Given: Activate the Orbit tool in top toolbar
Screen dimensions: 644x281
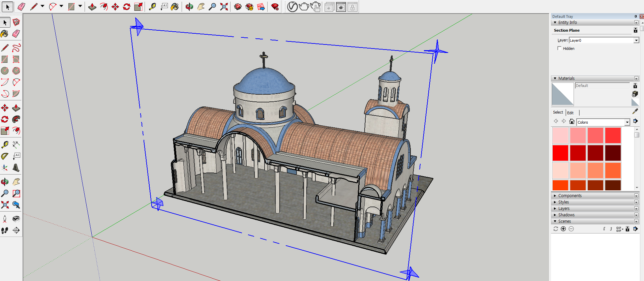Looking at the screenshot, I should coord(189,7).
